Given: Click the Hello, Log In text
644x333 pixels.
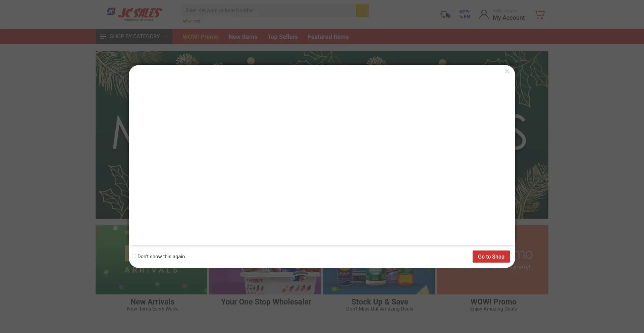Looking at the screenshot, I should pos(504,11).
